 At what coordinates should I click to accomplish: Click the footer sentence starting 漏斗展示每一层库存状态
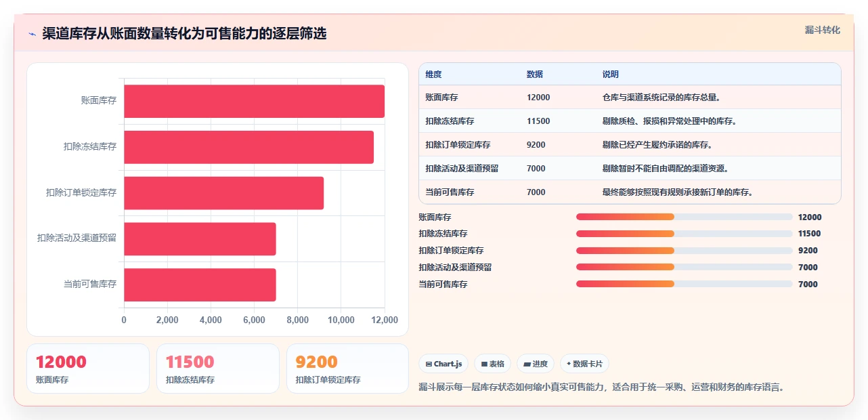(x=602, y=387)
